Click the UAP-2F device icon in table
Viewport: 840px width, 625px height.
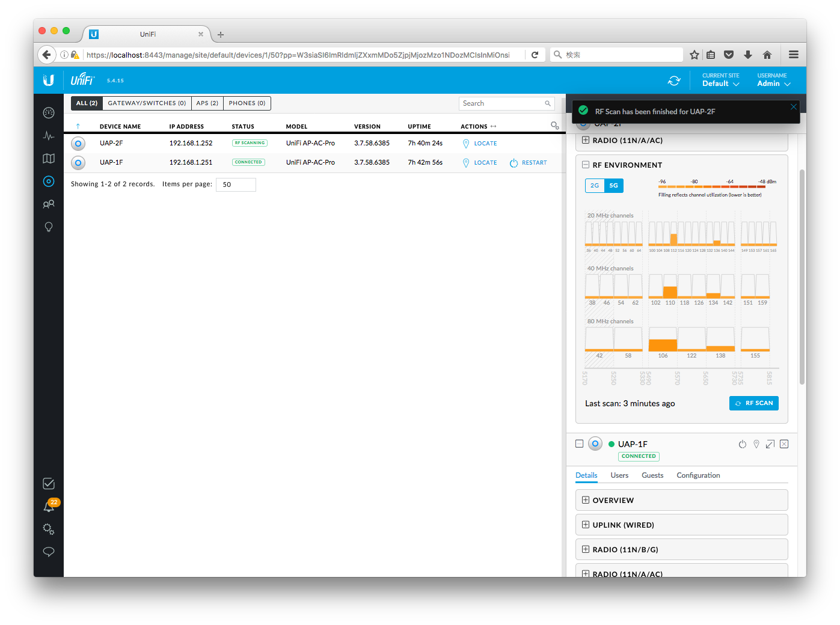click(78, 144)
